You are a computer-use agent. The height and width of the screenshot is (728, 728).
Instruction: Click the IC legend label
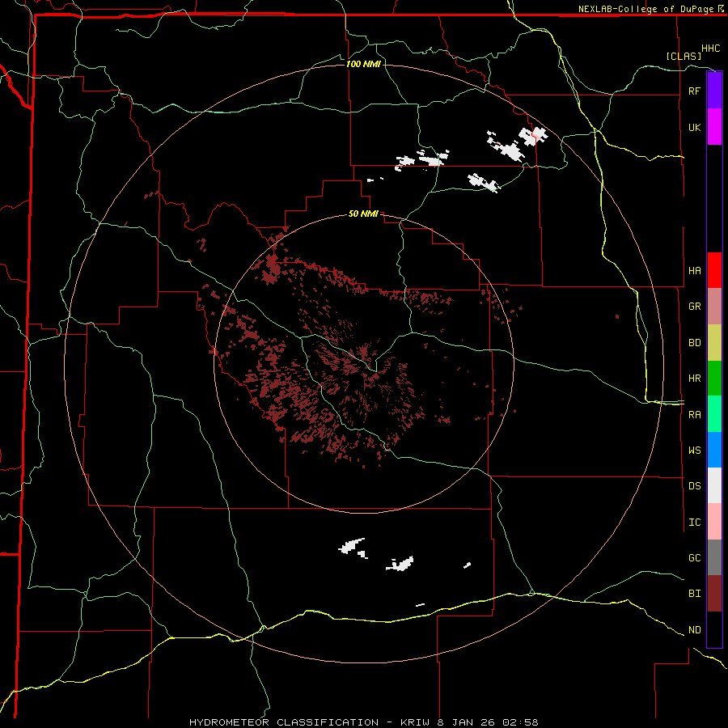[x=694, y=523]
